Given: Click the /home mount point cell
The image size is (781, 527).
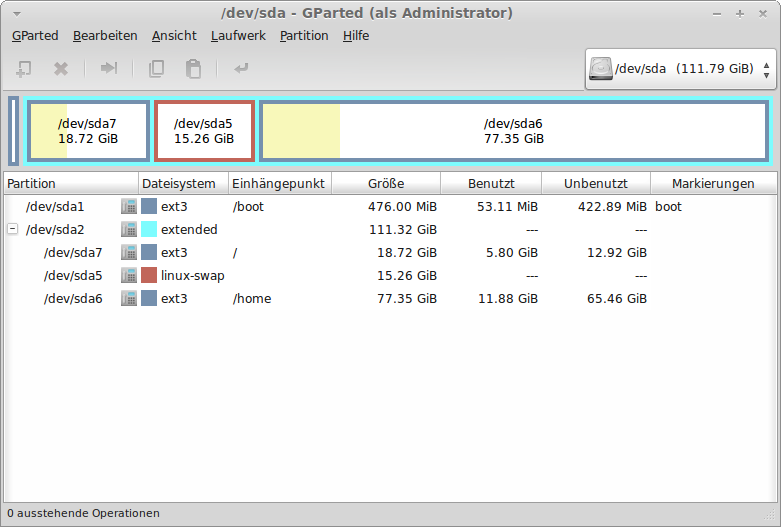Looking at the screenshot, I should tap(252, 298).
